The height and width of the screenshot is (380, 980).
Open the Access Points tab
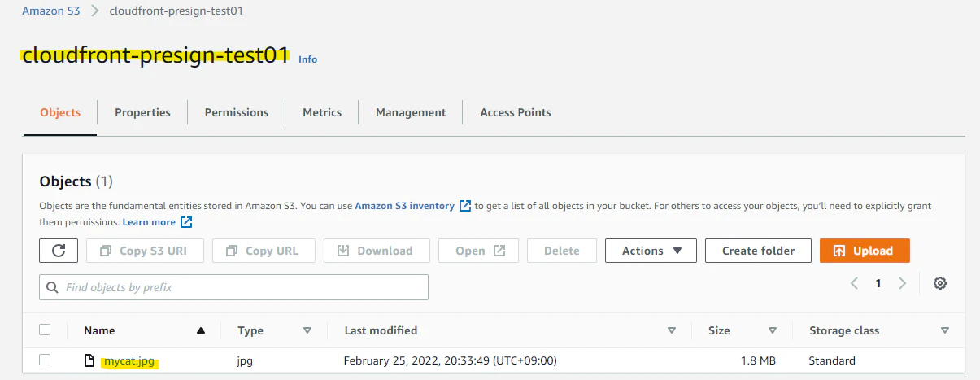coord(516,112)
